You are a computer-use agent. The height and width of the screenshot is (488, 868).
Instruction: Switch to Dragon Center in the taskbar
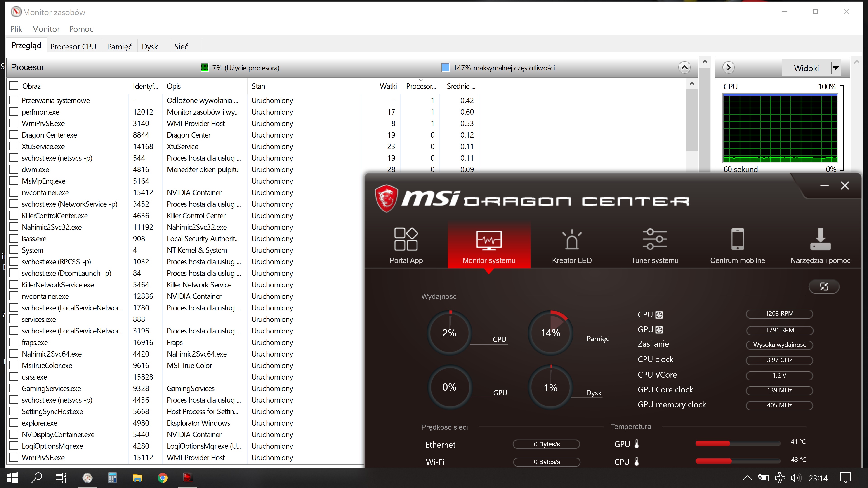pos(187,478)
